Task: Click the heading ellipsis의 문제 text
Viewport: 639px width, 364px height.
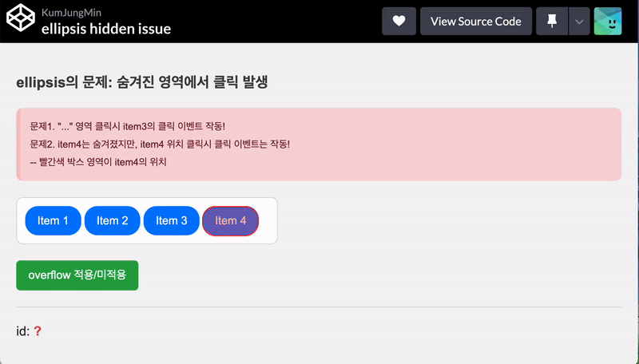Action: point(142,83)
